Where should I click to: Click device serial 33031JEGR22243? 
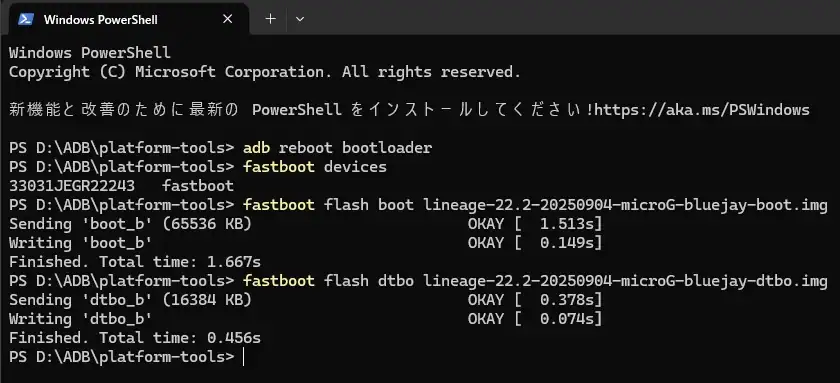tap(72, 186)
